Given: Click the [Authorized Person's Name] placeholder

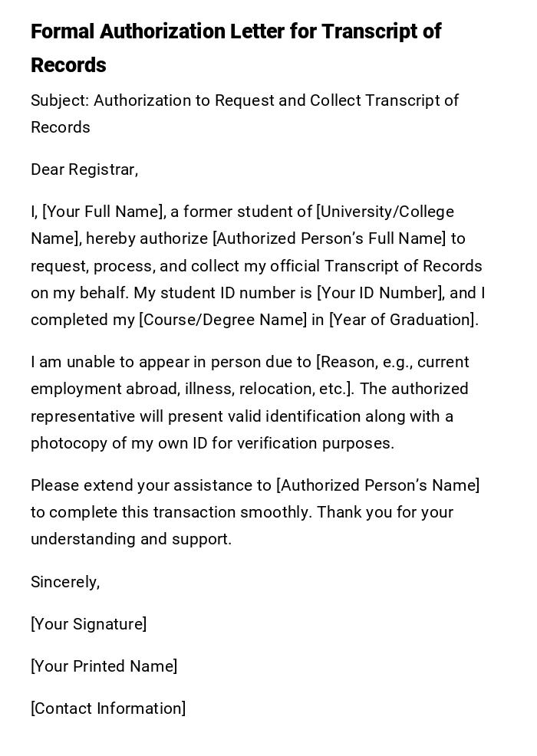Looking at the screenshot, I should 377,485.
